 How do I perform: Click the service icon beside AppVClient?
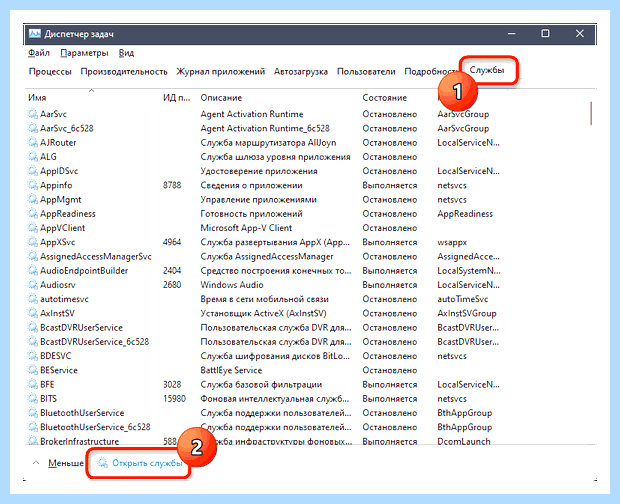click(x=33, y=228)
